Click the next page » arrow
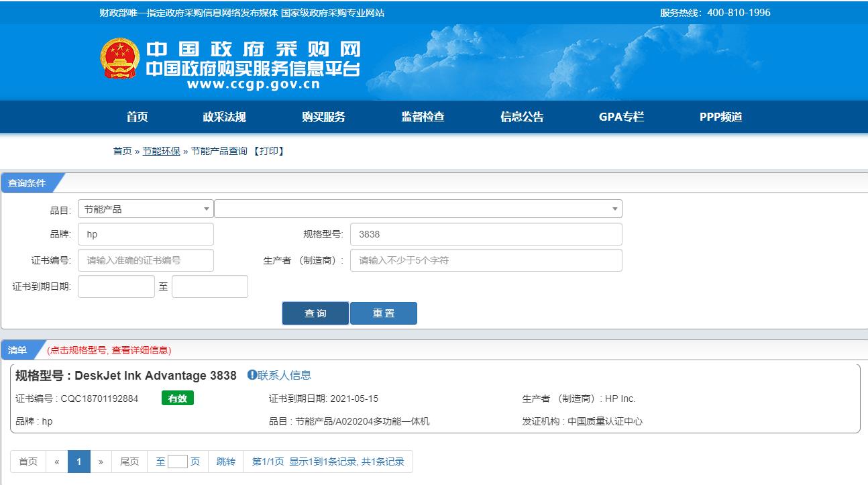868x485 pixels. pyautogui.click(x=101, y=462)
